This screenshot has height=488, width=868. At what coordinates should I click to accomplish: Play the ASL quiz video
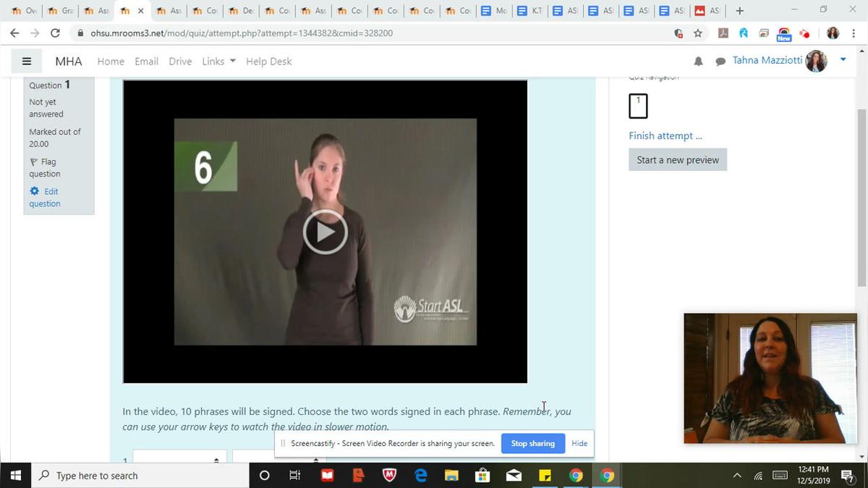click(325, 232)
